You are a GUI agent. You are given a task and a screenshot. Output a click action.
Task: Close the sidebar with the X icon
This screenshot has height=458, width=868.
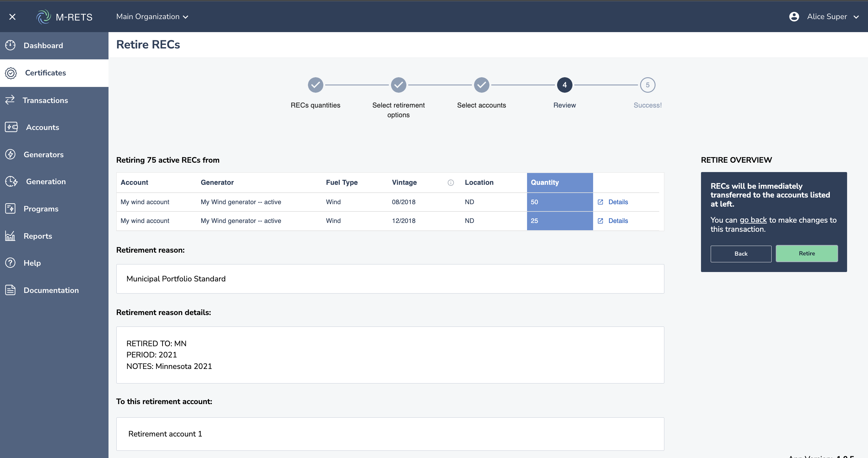point(12,16)
